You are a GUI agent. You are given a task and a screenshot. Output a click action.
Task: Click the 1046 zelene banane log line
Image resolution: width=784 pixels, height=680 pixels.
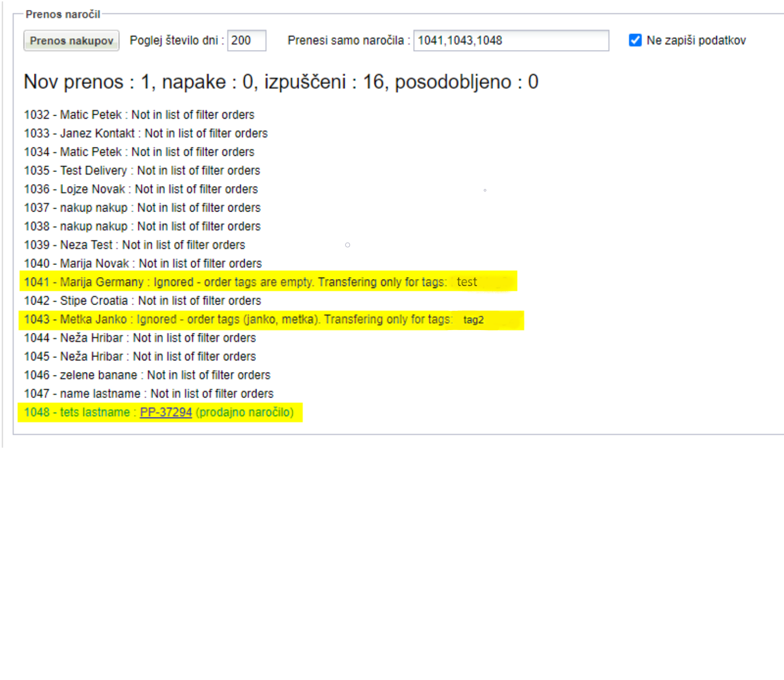147,375
